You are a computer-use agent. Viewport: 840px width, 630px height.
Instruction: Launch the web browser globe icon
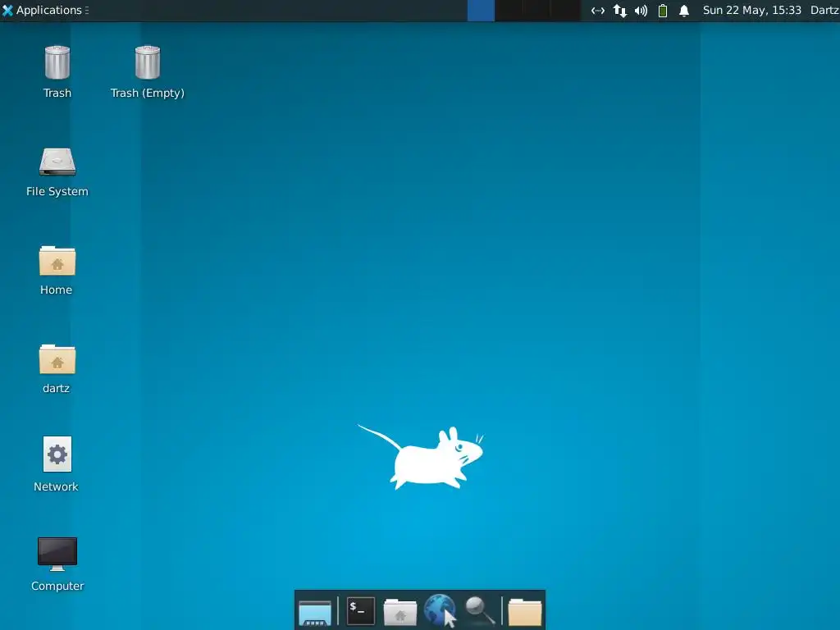tap(440, 610)
